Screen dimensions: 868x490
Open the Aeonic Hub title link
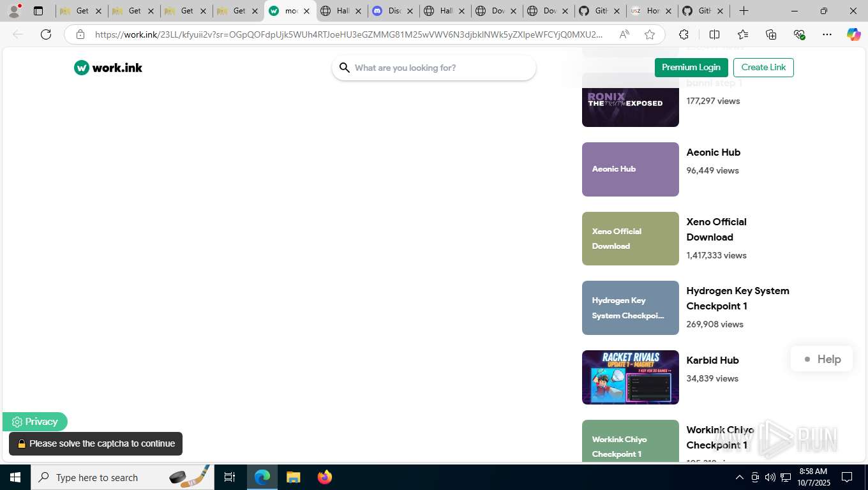point(714,152)
